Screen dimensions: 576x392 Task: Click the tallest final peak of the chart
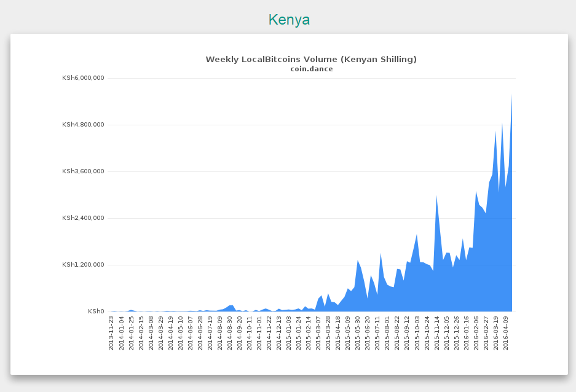tap(511, 95)
